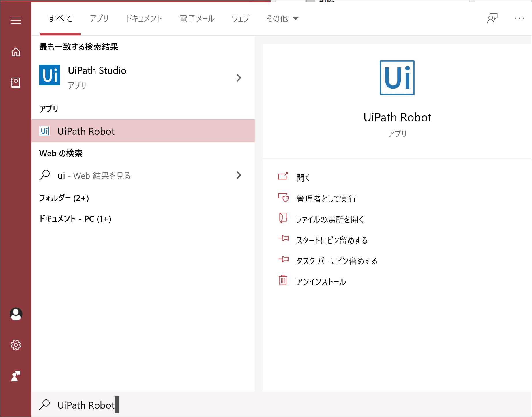Click the run-as-administrator shield icon

pyautogui.click(x=283, y=198)
